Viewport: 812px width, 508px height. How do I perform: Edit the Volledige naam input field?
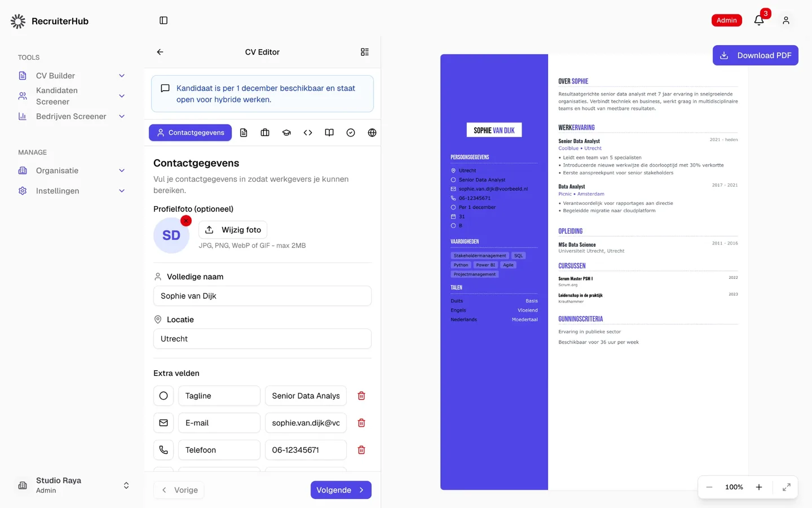tap(262, 296)
